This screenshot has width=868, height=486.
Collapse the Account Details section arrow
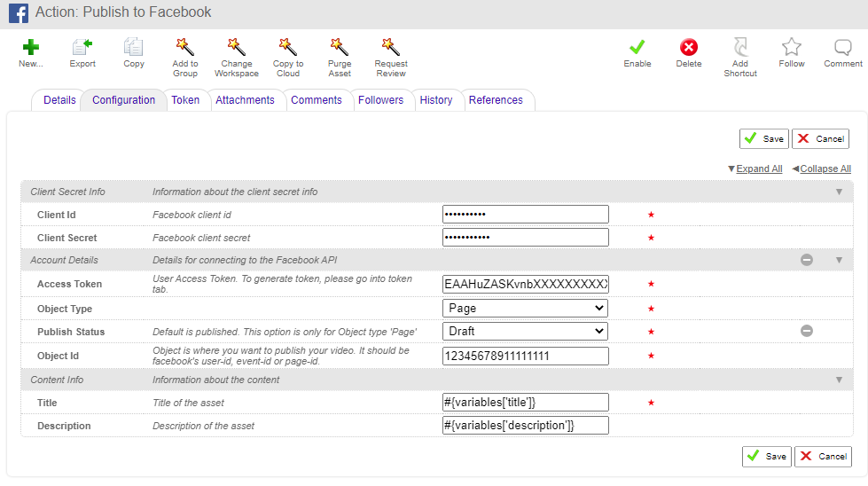840,260
